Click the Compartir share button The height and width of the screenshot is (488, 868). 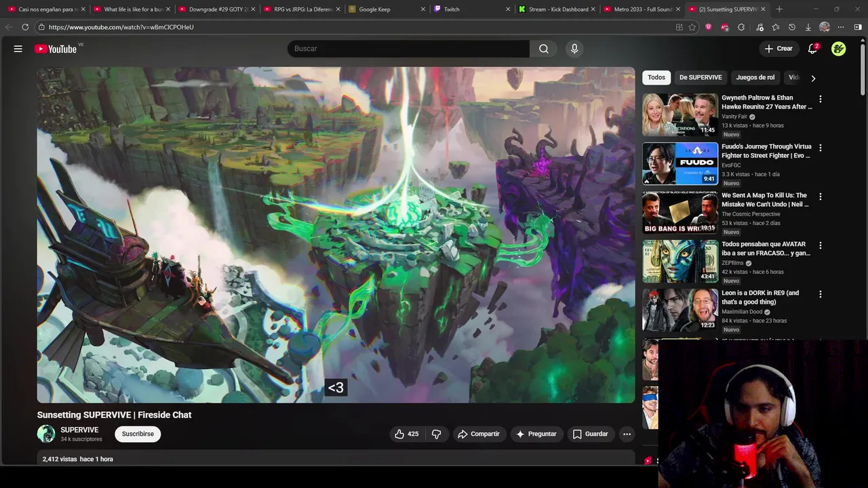pos(478,434)
